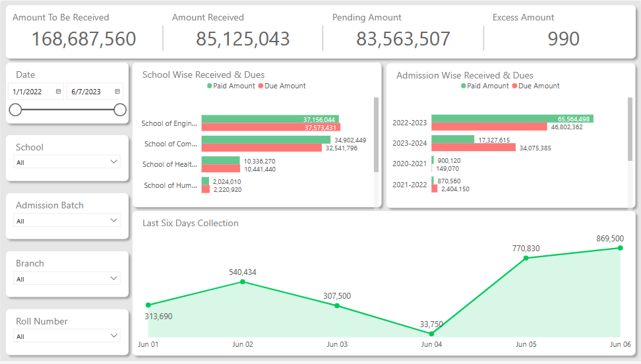
Task: Click the 313,690 data label
Action: pos(159,316)
